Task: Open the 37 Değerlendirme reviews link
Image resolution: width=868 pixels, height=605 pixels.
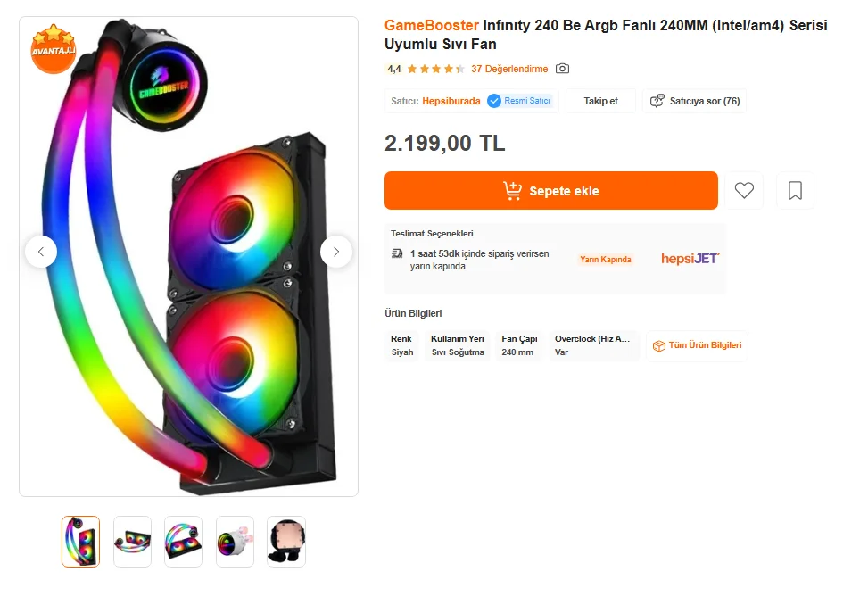Action: [x=509, y=69]
